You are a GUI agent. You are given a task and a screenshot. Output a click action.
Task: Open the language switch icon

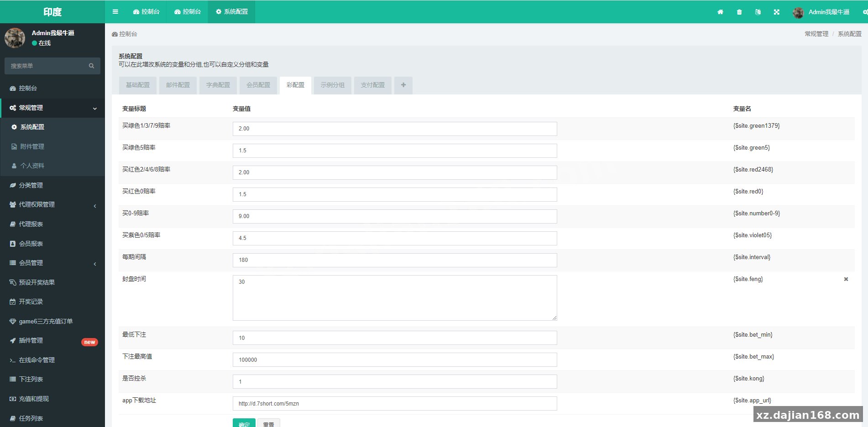[758, 12]
